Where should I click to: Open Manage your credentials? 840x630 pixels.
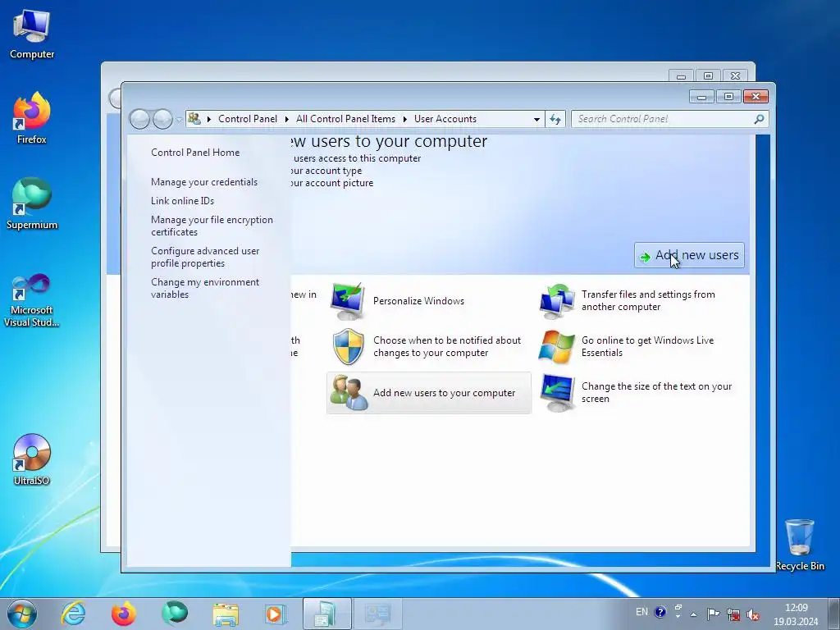point(204,182)
